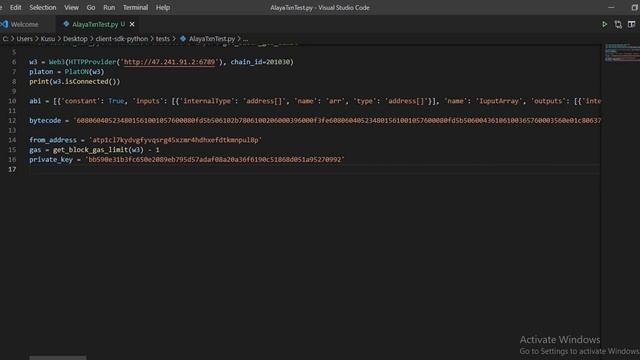Image resolution: width=640 pixels, height=360 pixels.
Task: Click the Python file icon on the AlayaTxnTest.py tab
Action: point(66,24)
